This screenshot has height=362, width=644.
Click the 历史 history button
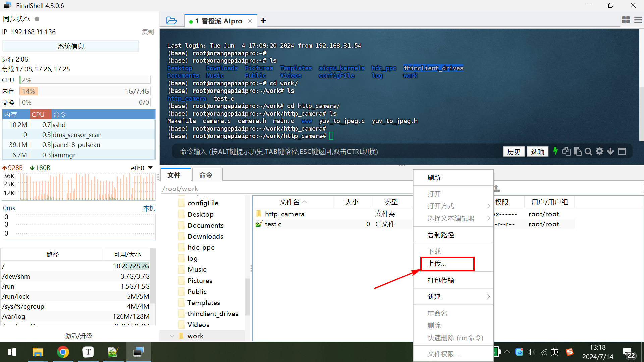514,152
